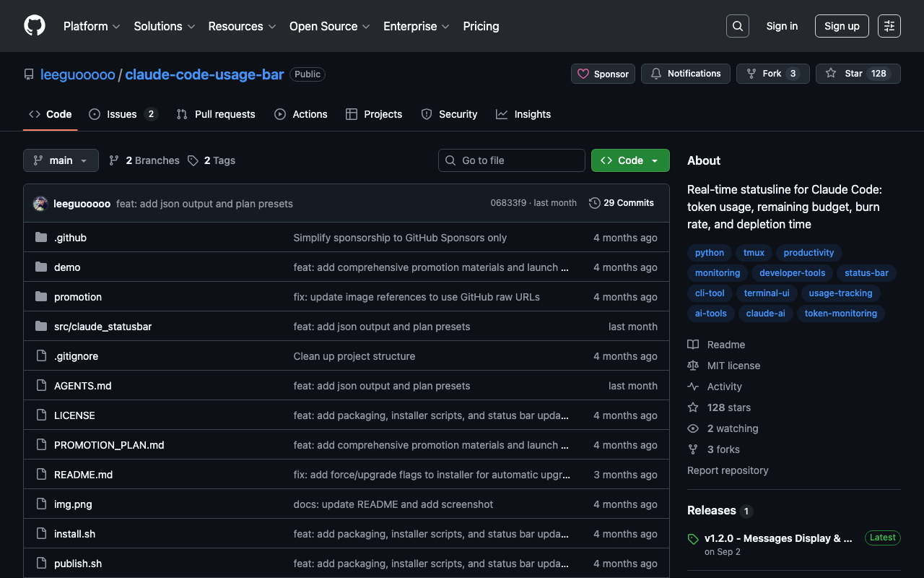924x578 pixels.
Task: Open the search magnifier icon
Action: [737, 26]
